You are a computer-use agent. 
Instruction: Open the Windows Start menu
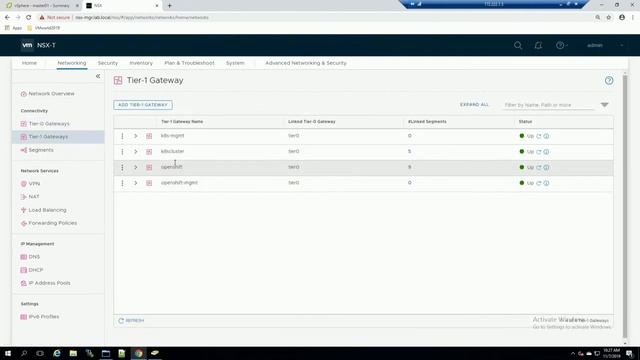tap(8, 353)
